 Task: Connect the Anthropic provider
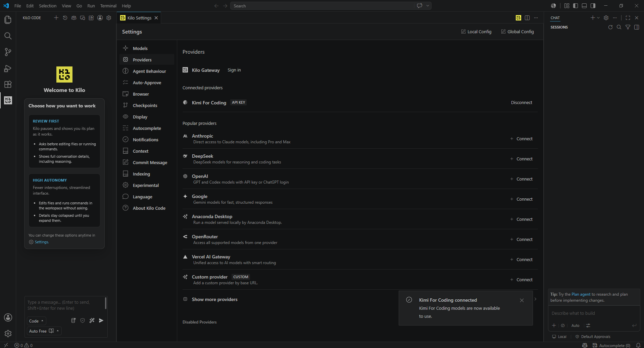[x=522, y=139]
